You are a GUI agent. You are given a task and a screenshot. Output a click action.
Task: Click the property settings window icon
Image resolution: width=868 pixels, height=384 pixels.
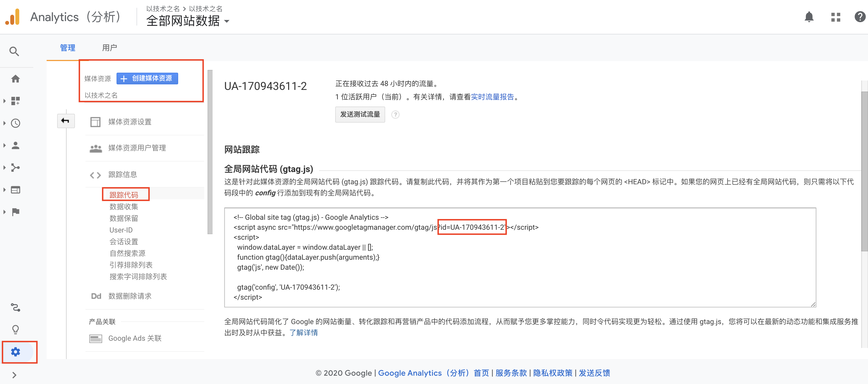pos(95,122)
